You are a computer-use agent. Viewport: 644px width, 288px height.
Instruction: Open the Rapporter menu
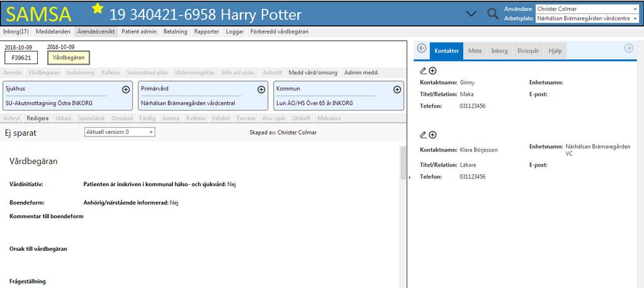[206, 31]
